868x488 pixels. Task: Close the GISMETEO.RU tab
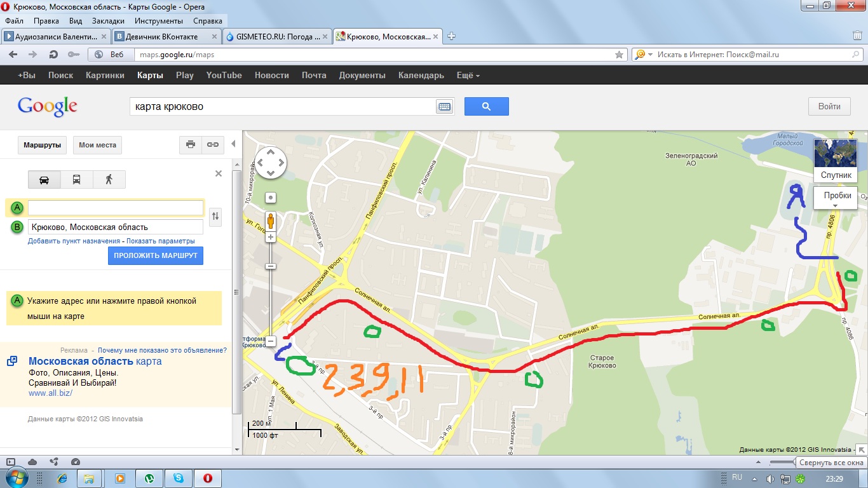tap(326, 37)
